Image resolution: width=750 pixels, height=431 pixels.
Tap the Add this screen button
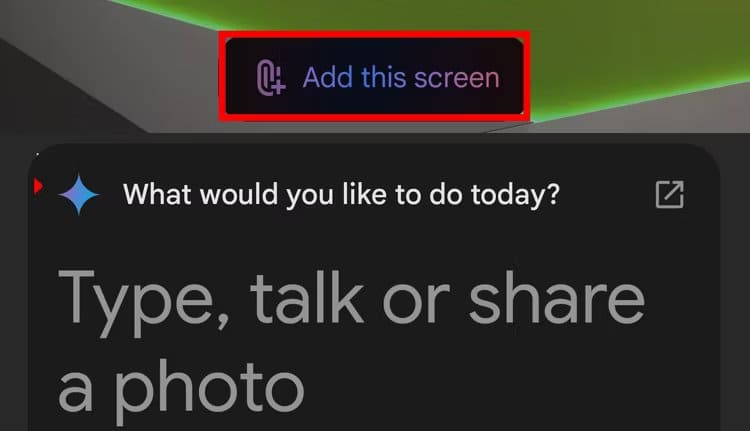click(x=374, y=77)
